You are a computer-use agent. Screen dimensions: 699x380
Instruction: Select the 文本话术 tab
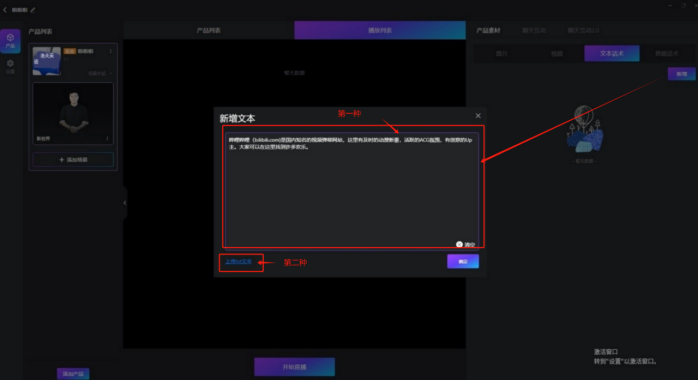[612, 54]
